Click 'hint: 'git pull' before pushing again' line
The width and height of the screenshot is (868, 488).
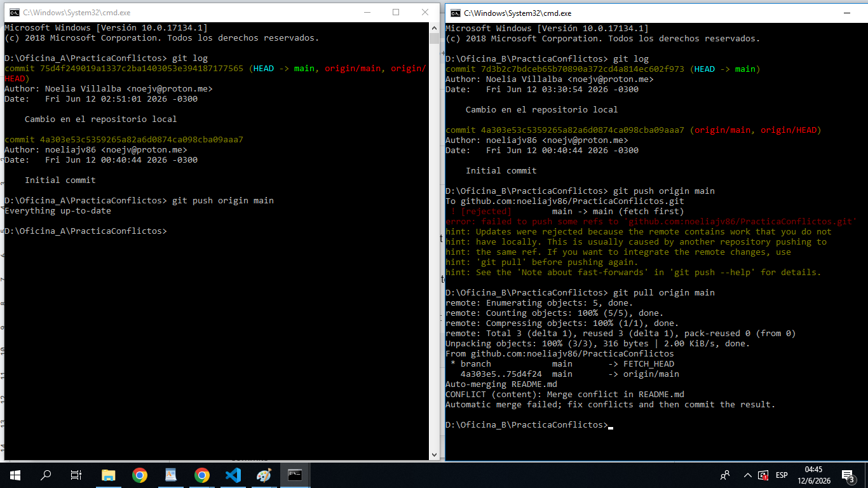pyautogui.click(x=542, y=262)
